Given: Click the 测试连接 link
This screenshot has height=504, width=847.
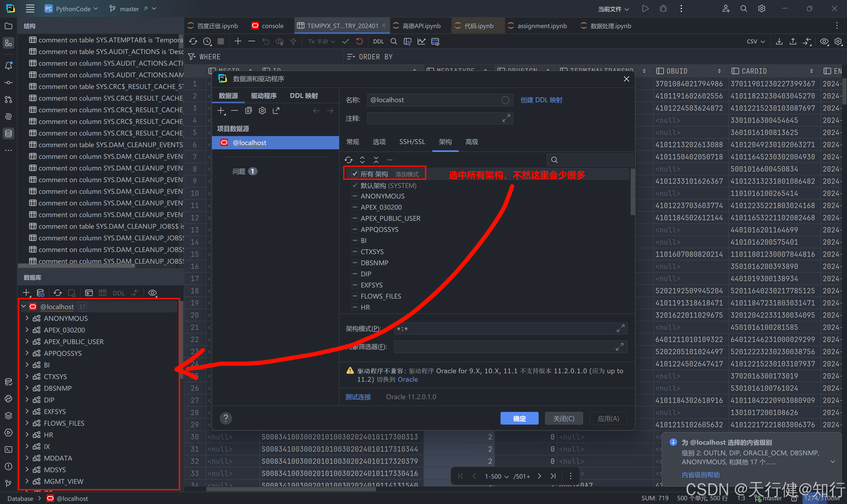Looking at the screenshot, I should click(358, 397).
